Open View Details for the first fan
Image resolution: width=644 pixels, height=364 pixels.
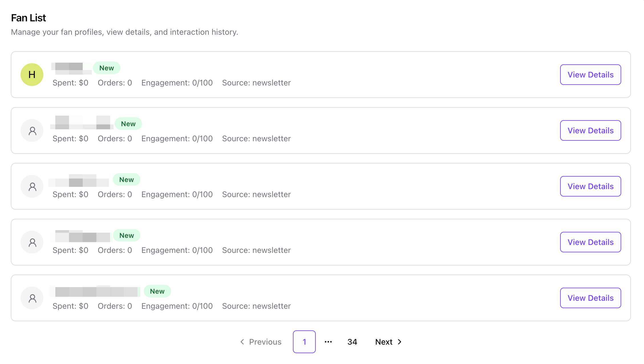(590, 75)
